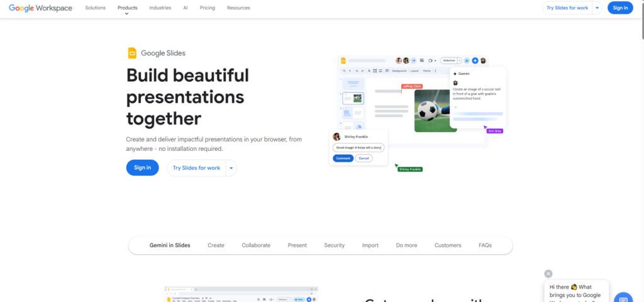
Task: Click the comment text field reading Great image
Action: pyautogui.click(x=358, y=147)
